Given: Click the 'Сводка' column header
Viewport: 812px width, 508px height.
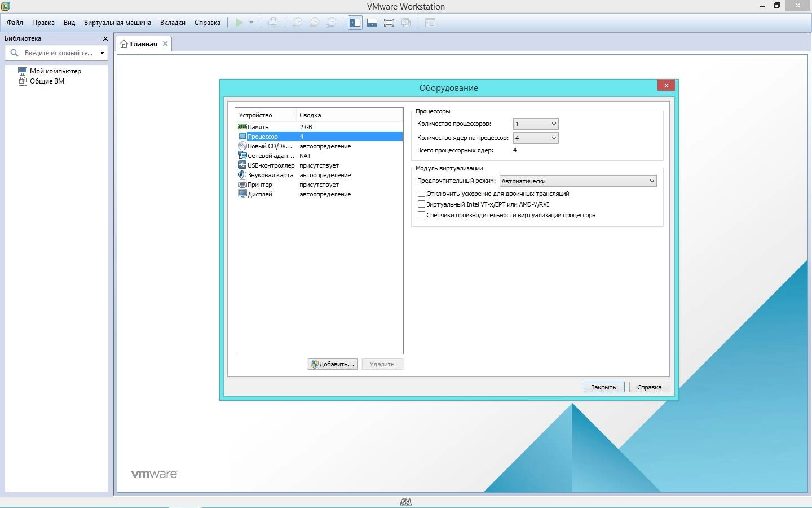Looking at the screenshot, I should coord(350,115).
